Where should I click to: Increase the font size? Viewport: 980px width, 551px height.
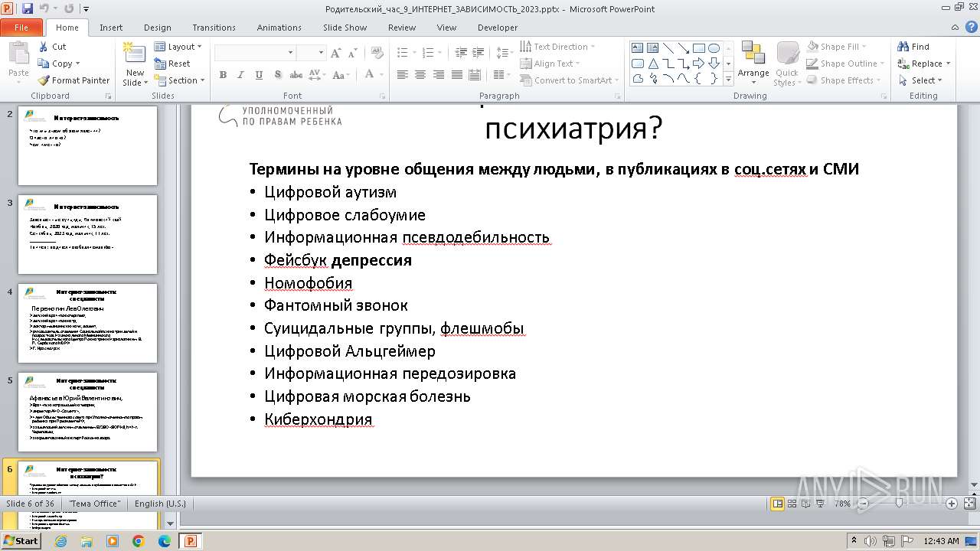pyautogui.click(x=335, y=53)
